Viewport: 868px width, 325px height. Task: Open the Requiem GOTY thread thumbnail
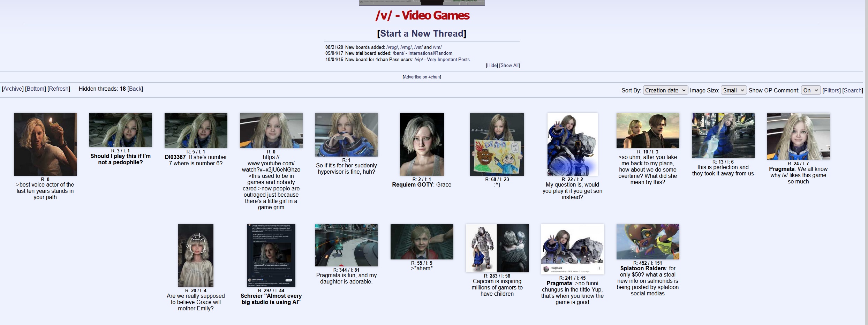tap(422, 144)
